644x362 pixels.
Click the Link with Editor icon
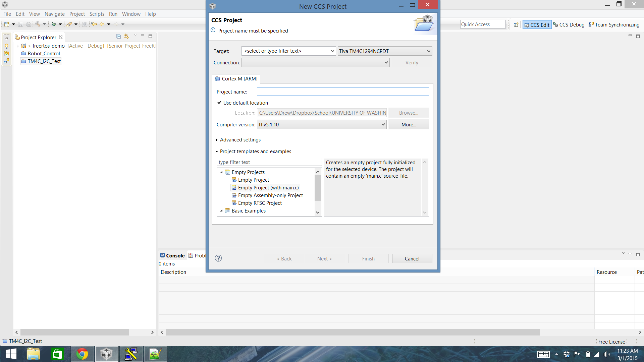pyautogui.click(x=126, y=36)
